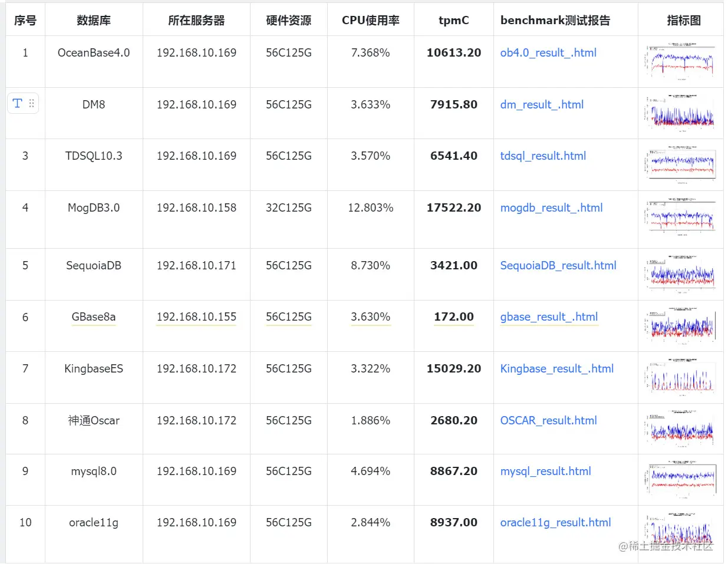This screenshot has width=728, height=567.
Task: Open the Kingbase_result_.html report link
Action: 557,368
